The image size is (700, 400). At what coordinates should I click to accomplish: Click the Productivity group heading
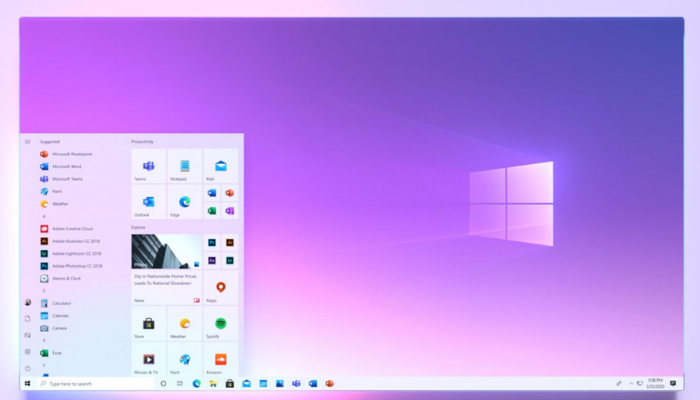click(x=142, y=142)
